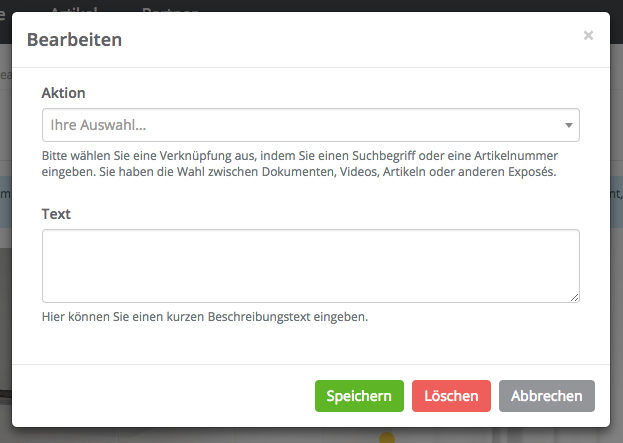Click the yellow marker below the dialog
623x443 pixels.
387,437
